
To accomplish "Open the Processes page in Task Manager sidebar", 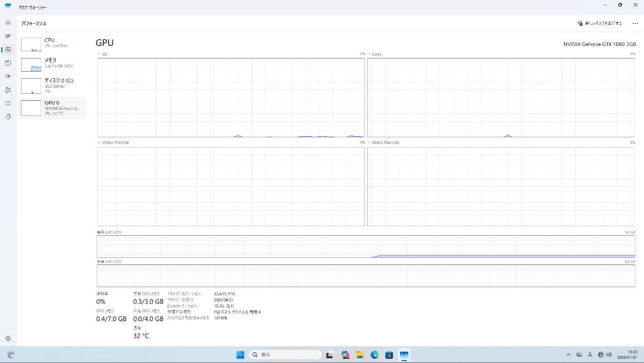I will pos(8,36).
